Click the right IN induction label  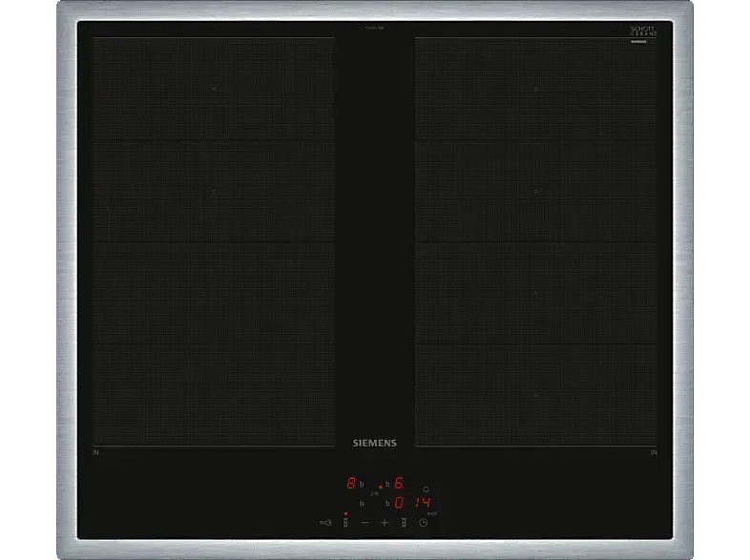654,451
